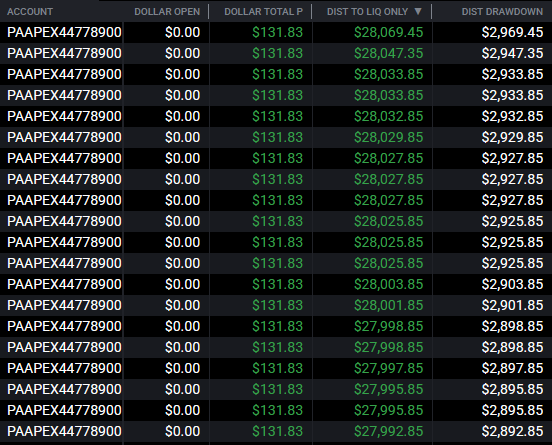Click the $0.00 cell in the $27,997.85 row
This screenshot has height=445, width=552.
click(x=182, y=368)
